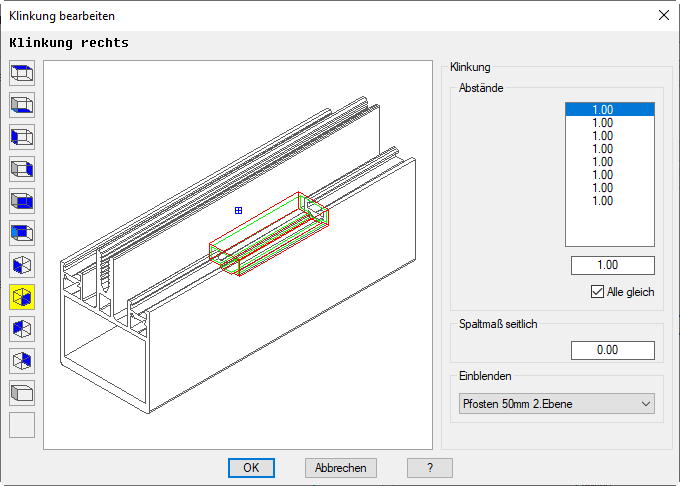
Task: Open the Einblenden dropdown "Pfosten 50mm 2.Ebene"
Action: coord(557,404)
